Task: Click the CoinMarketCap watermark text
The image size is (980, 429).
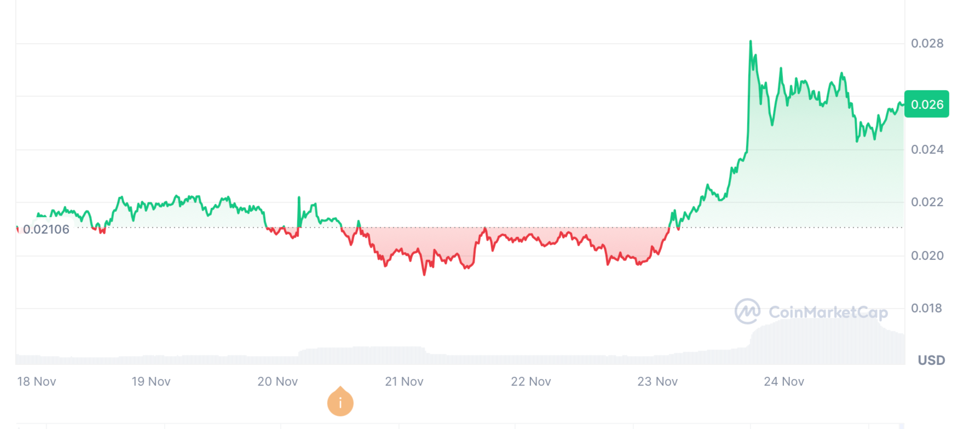Action: (828, 312)
